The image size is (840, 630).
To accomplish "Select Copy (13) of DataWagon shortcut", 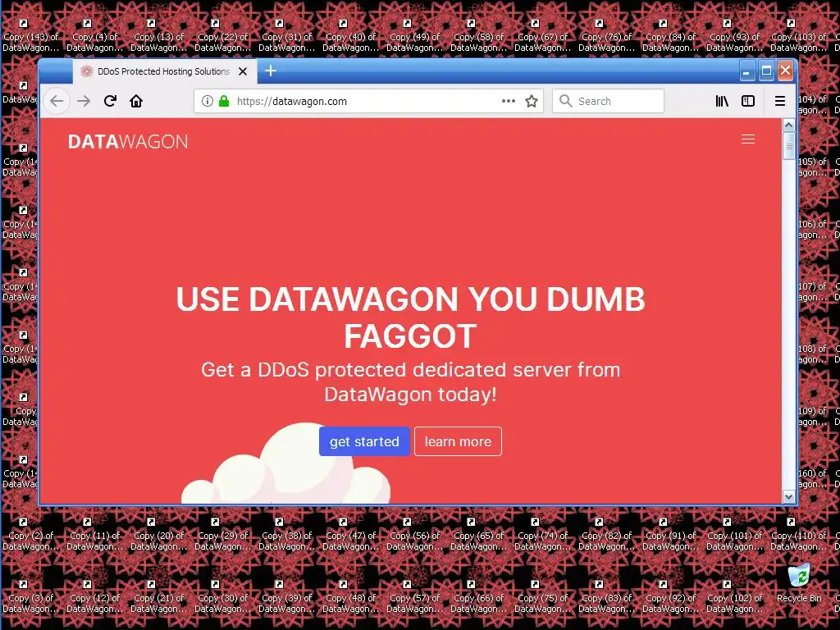I will pyautogui.click(x=158, y=36).
